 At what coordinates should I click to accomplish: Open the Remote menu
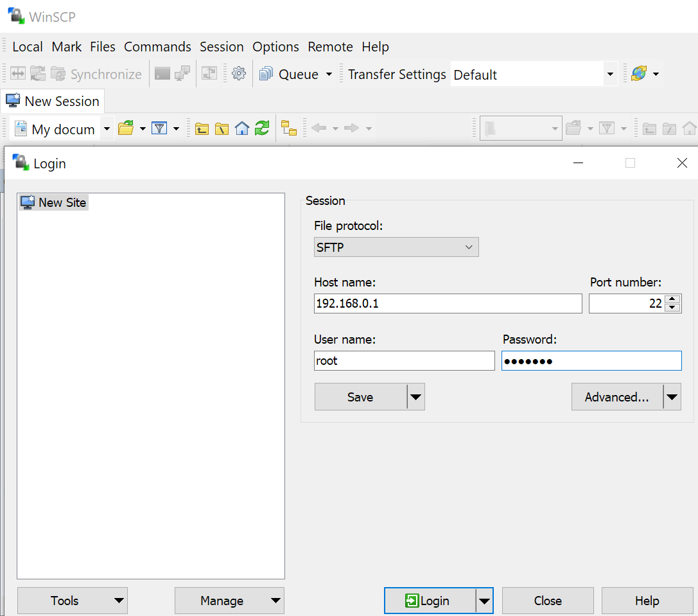pyautogui.click(x=330, y=47)
